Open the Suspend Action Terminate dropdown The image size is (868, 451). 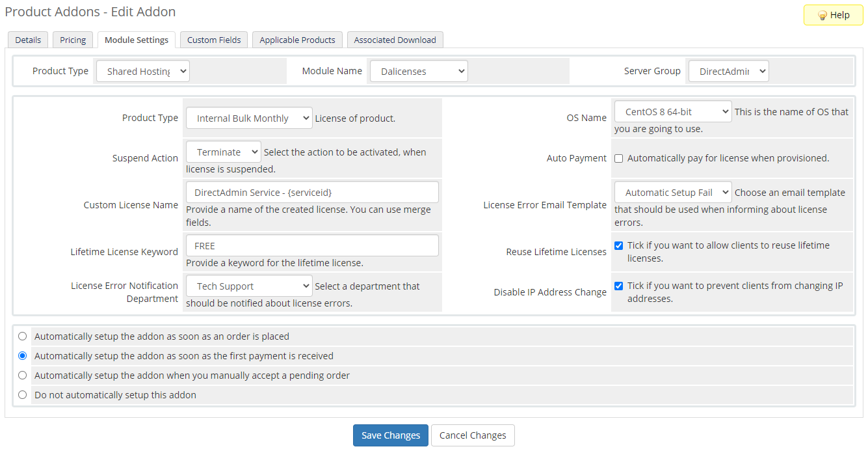click(223, 152)
